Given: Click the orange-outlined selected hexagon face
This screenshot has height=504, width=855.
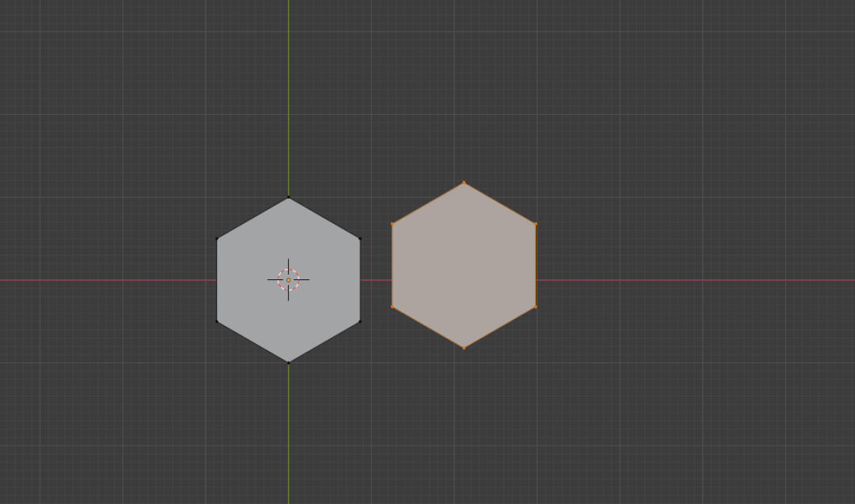Looking at the screenshot, I should click(x=464, y=265).
